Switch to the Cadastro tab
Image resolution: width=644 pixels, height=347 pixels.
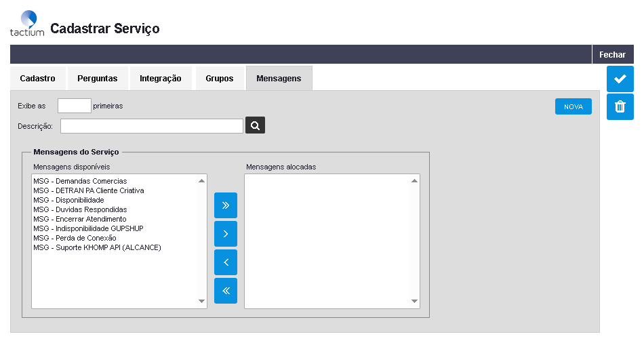(38, 79)
